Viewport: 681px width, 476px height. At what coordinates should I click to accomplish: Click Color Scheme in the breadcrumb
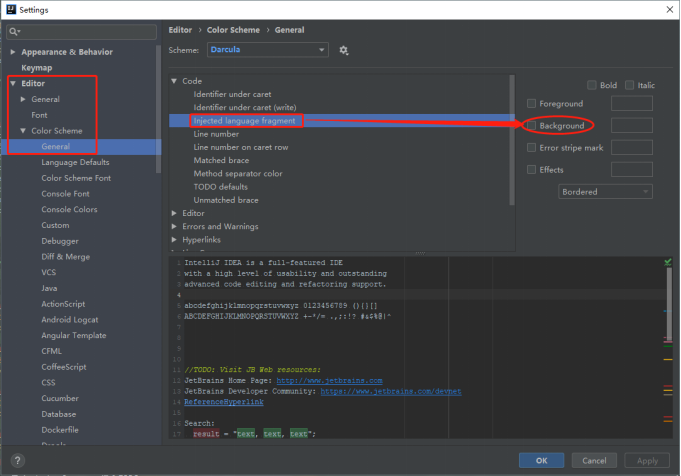pos(233,30)
